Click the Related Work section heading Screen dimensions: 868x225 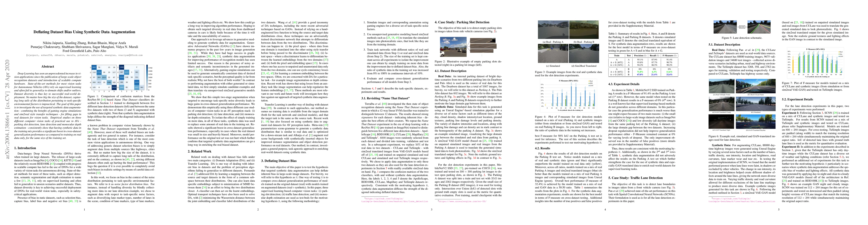[200, 151]
